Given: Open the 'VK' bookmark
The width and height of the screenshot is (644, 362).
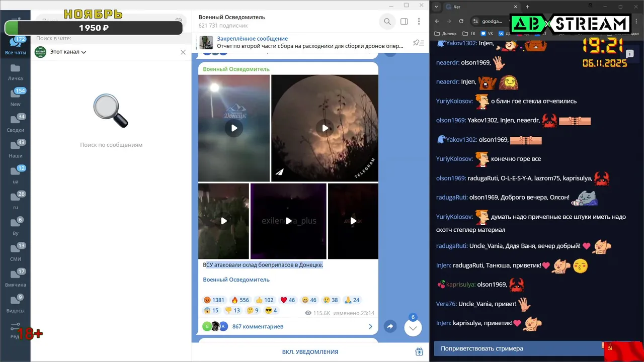Looking at the screenshot, I should [x=487, y=34].
